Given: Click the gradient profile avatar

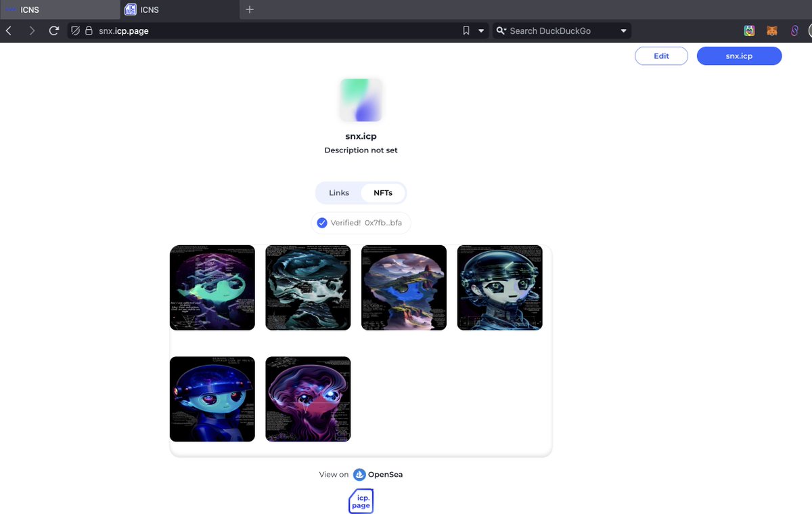Looking at the screenshot, I should pos(361,100).
